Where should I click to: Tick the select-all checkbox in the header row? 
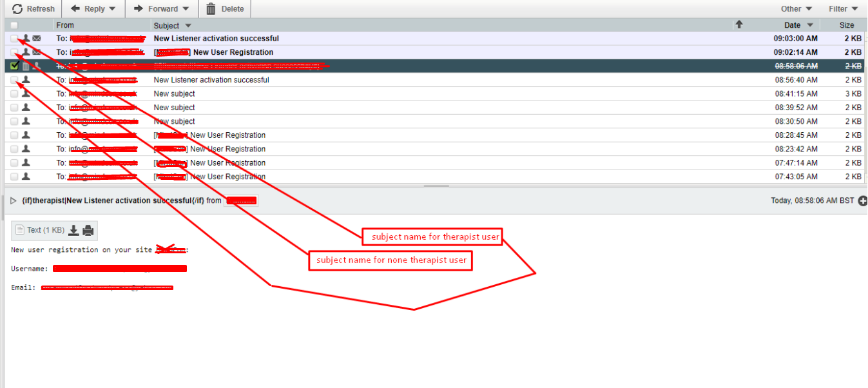point(14,25)
